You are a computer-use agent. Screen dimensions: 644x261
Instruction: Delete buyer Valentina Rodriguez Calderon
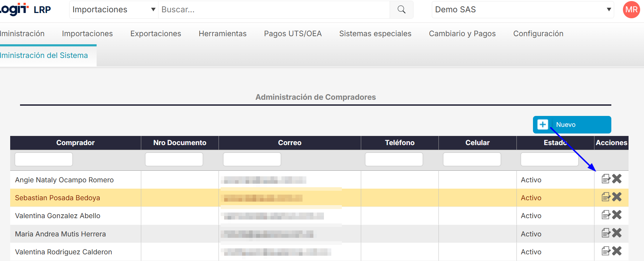click(x=617, y=251)
